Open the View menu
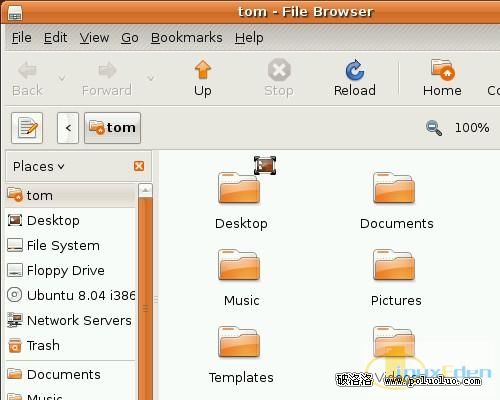This screenshot has height=400, width=500. [94, 38]
